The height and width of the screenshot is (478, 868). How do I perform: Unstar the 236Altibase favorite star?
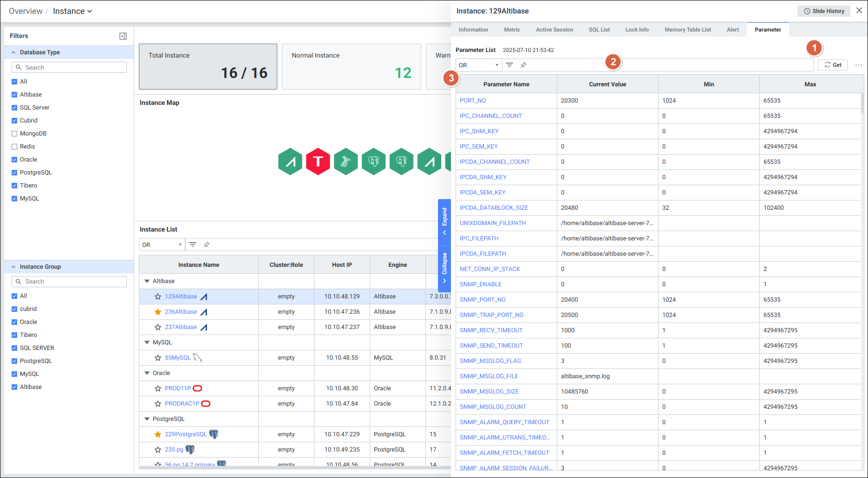(x=158, y=312)
